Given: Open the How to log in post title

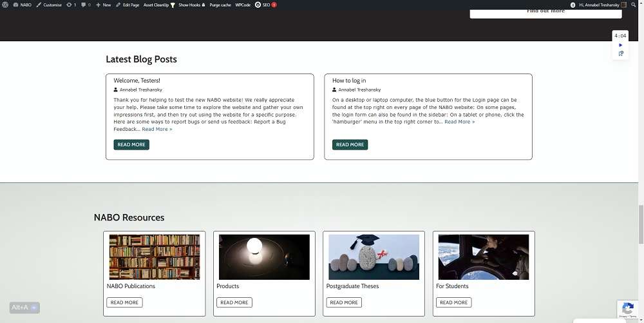Looking at the screenshot, I should [349, 81].
